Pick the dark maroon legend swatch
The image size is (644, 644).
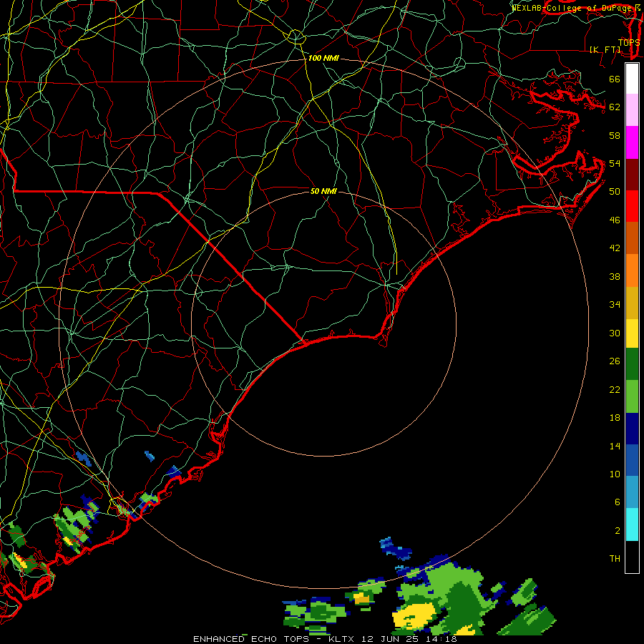(x=632, y=174)
